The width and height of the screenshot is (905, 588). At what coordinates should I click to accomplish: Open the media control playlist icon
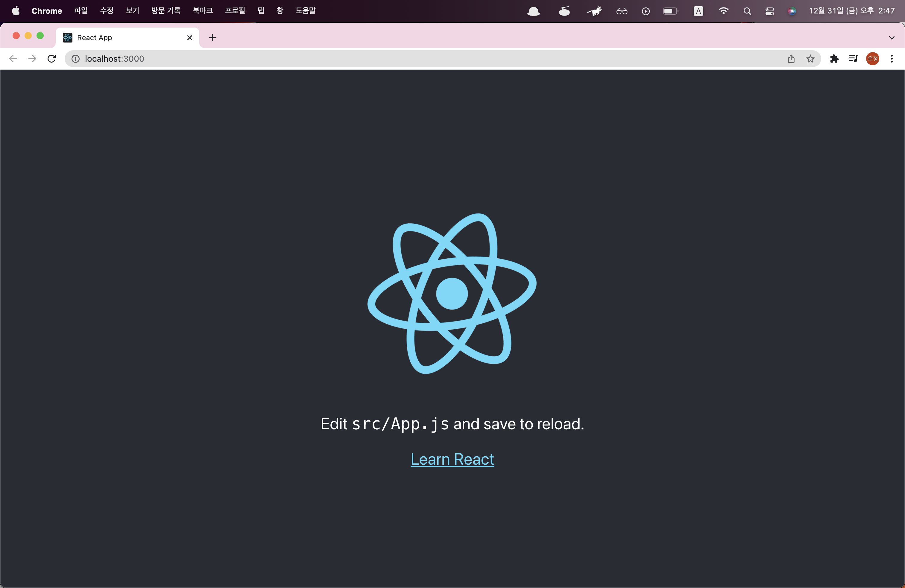pyautogui.click(x=853, y=59)
